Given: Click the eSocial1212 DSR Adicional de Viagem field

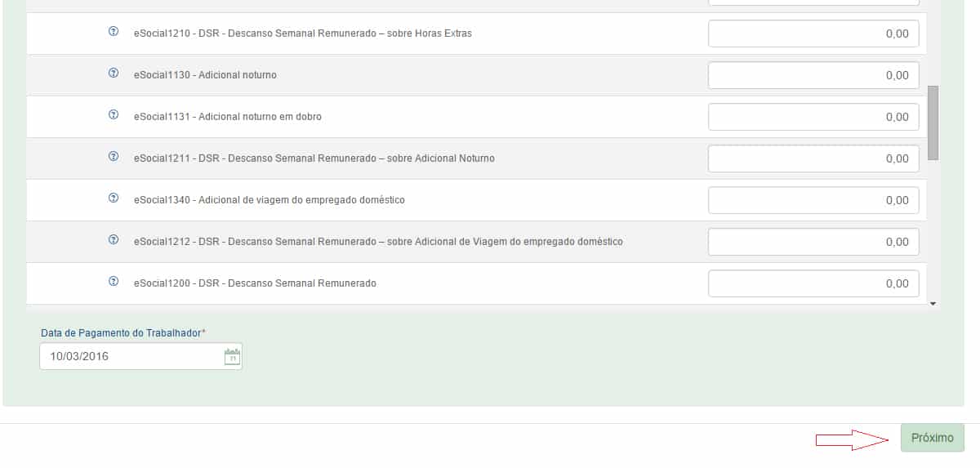Looking at the screenshot, I should 813,242.
